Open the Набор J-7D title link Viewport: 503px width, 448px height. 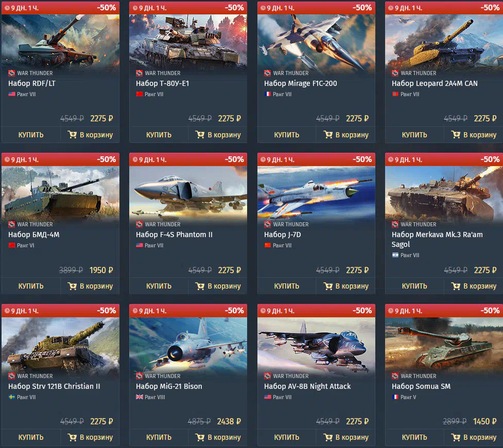pos(282,235)
